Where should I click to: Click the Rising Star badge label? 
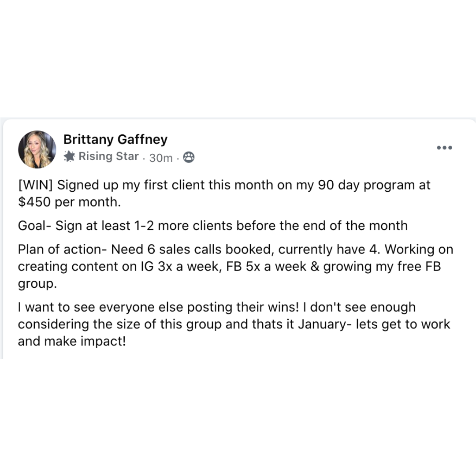coord(109,156)
